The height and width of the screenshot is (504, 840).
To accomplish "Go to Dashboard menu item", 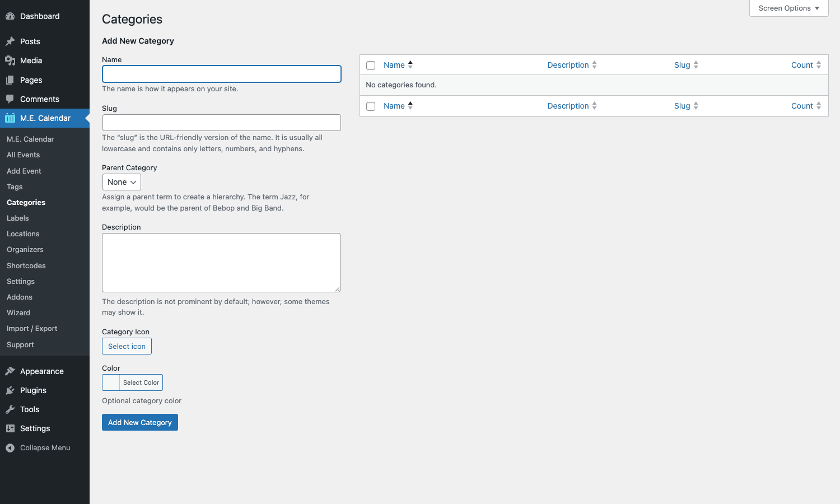I will click(45, 16).
